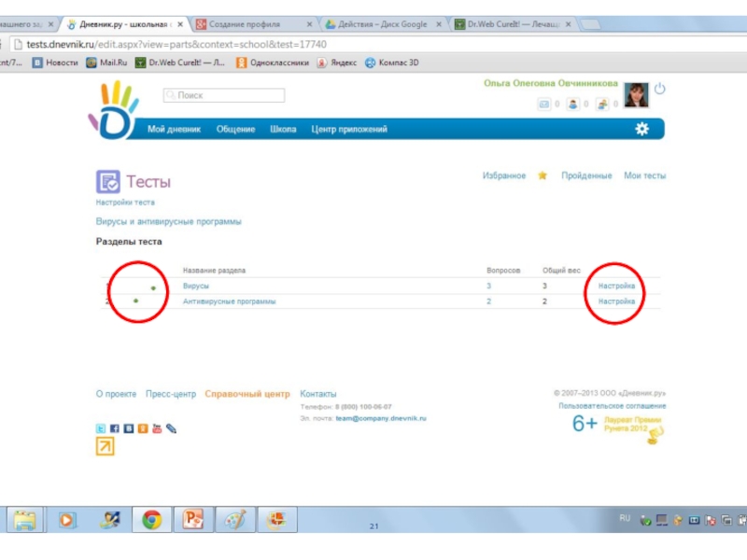
Task: Click the orange arrow icon in footer
Action: 105,447
